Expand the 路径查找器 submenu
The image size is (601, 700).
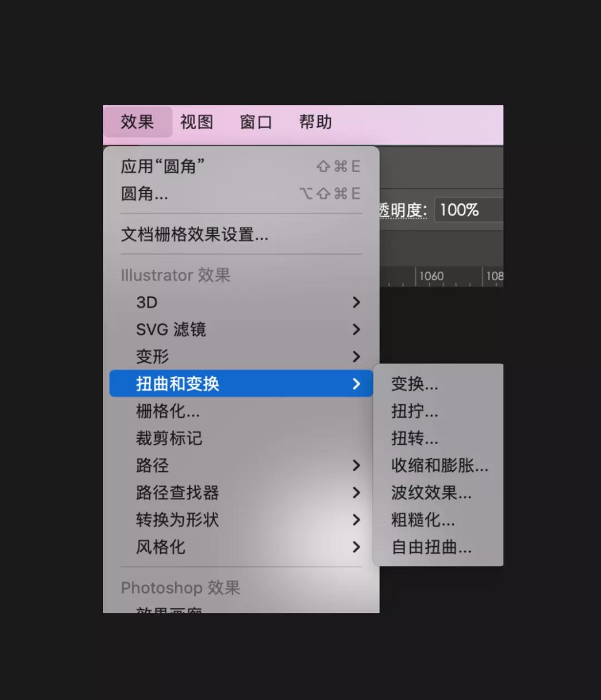tap(241, 493)
